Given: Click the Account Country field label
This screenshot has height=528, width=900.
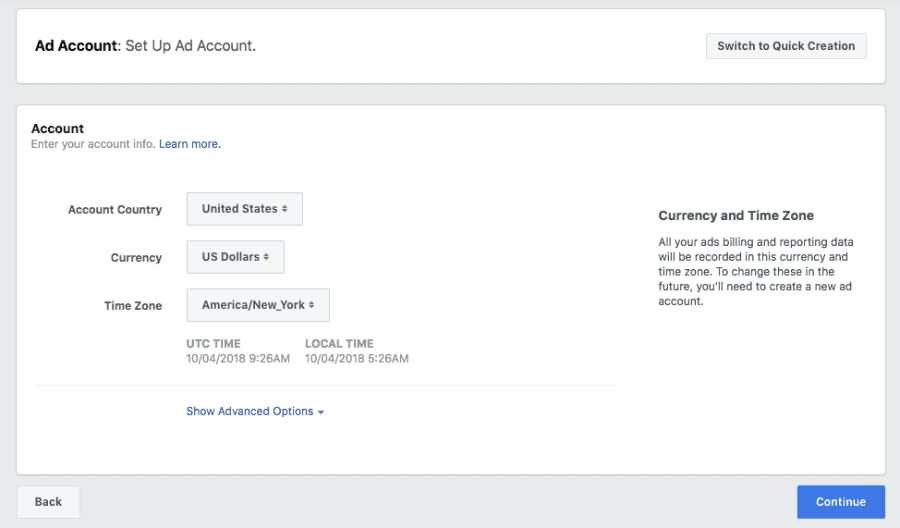Looking at the screenshot, I should 114,210.
